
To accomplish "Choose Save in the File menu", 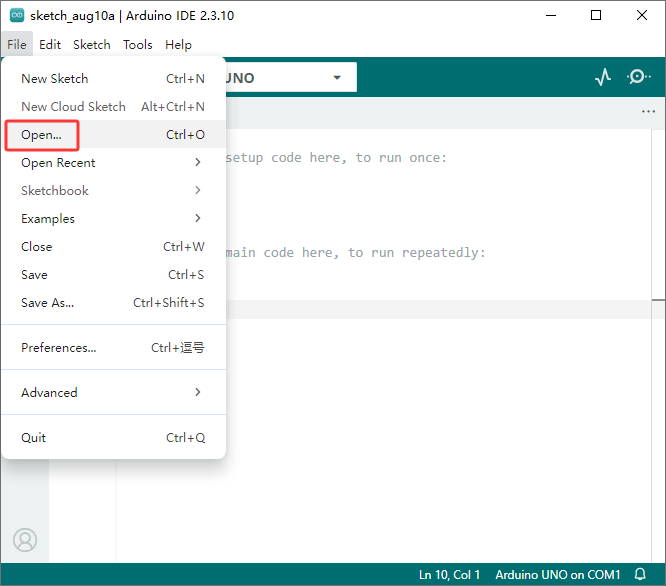I will click(113, 274).
